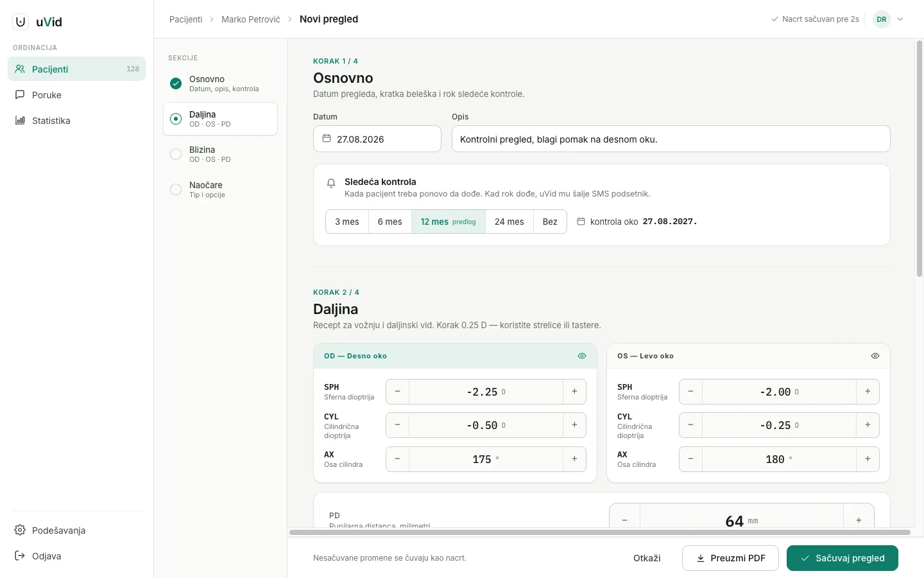924x578 pixels.
Task: Increase OD AX value with plus
Action: click(574, 459)
